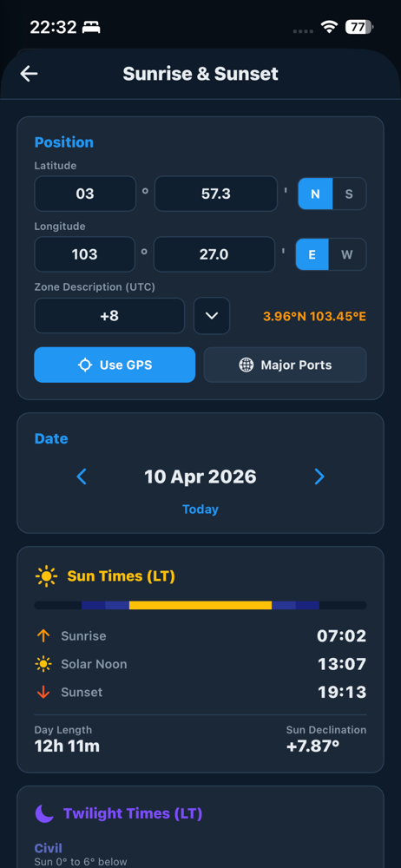Tap the Today link
401x868 pixels.
click(200, 510)
